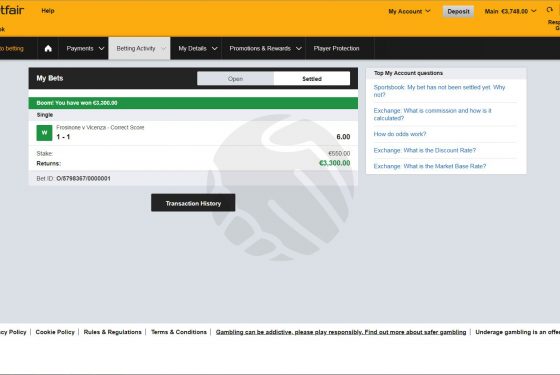Go to the account home icon
The image size is (560, 375).
(x=48, y=49)
